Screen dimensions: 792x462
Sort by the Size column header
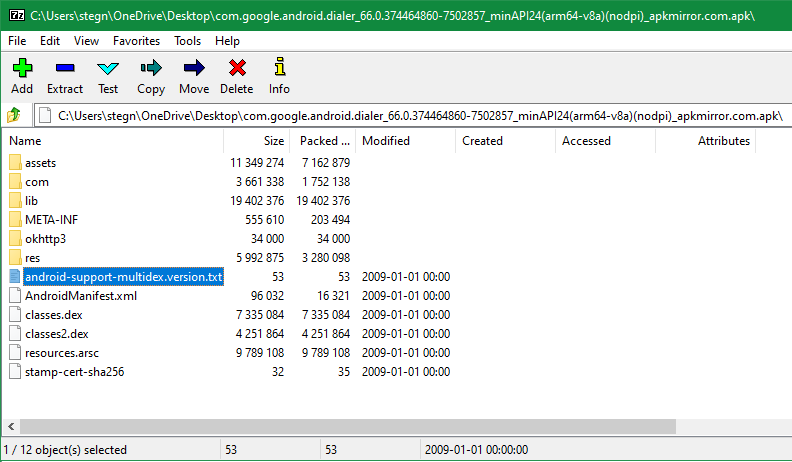point(274,141)
